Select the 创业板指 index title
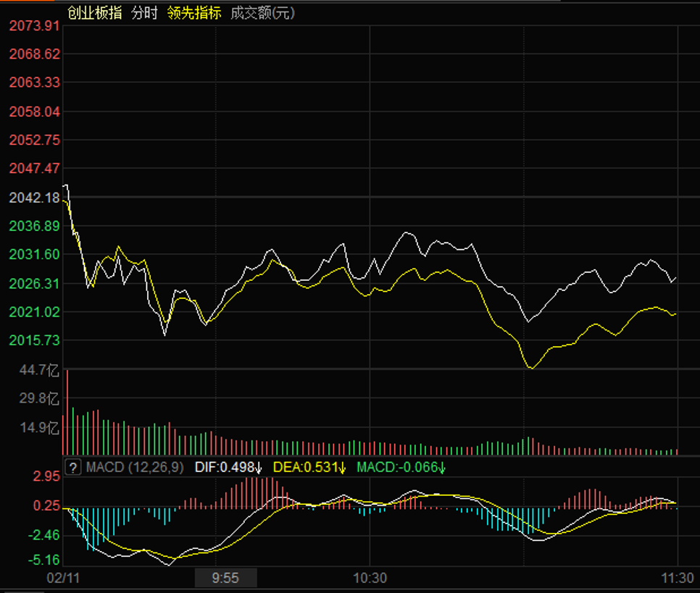 (x=94, y=13)
